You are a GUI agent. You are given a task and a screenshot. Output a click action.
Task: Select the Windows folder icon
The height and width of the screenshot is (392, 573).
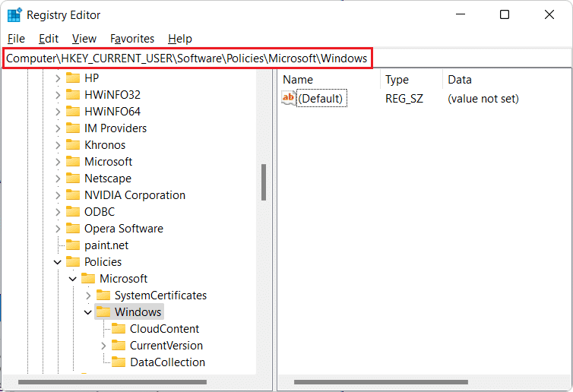(103, 312)
